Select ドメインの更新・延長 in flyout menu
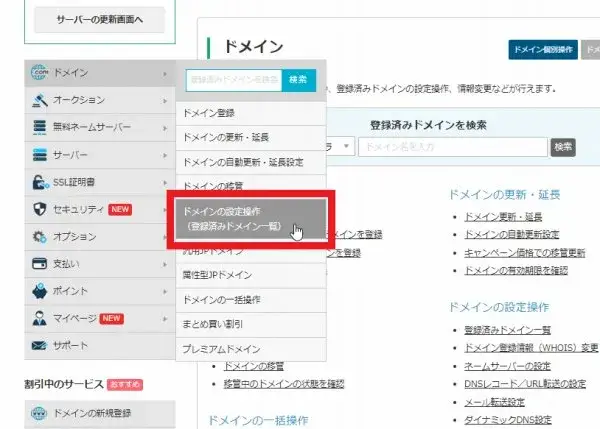This screenshot has width=600, height=429. coord(251,137)
